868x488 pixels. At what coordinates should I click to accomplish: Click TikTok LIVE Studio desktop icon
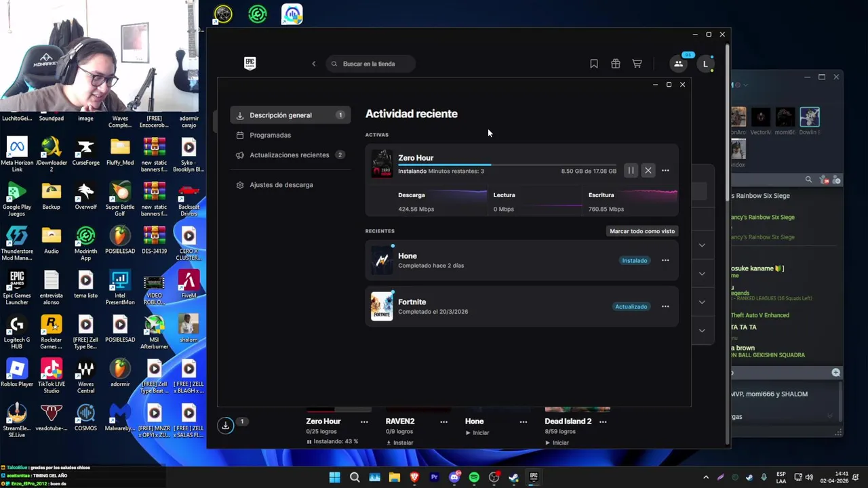point(52,376)
